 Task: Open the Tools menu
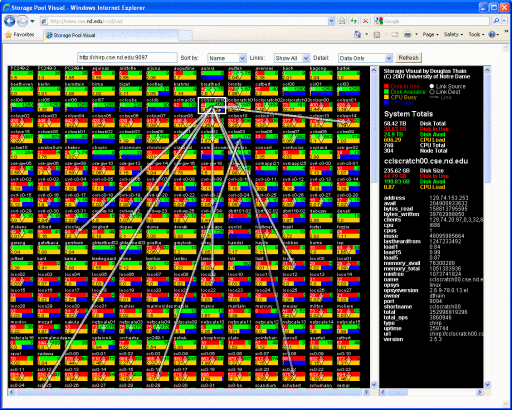(x=476, y=34)
